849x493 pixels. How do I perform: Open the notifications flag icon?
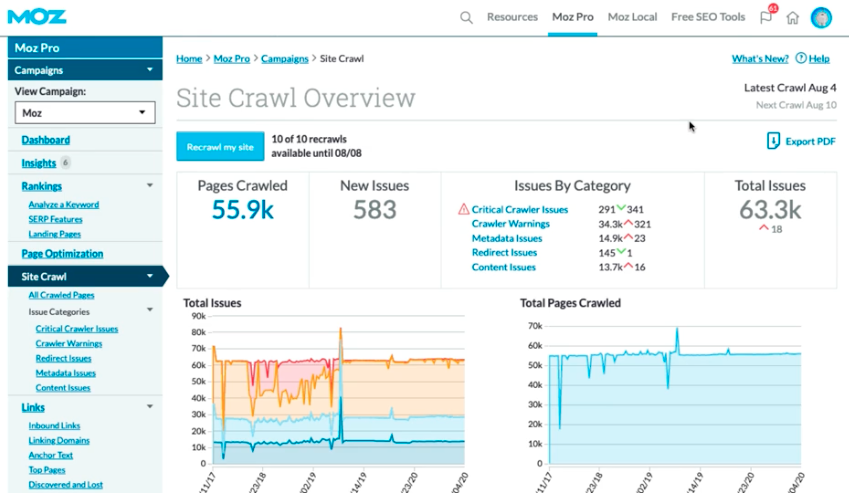pyautogui.click(x=766, y=17)
